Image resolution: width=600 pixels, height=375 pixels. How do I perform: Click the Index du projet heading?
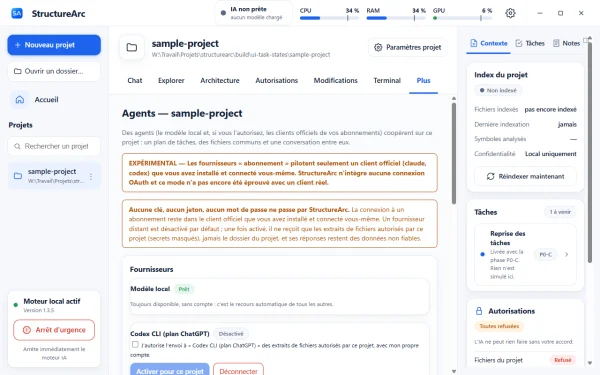point(501,75)
